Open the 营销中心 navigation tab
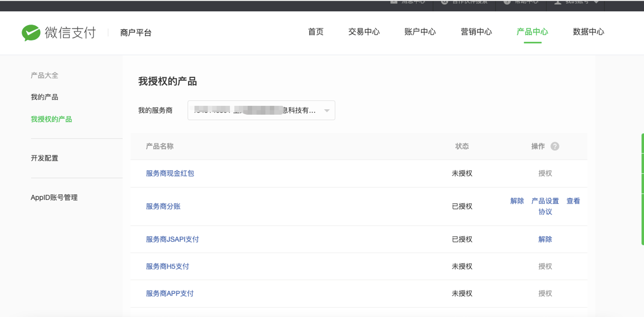644x317 pixels. point(476,32)
